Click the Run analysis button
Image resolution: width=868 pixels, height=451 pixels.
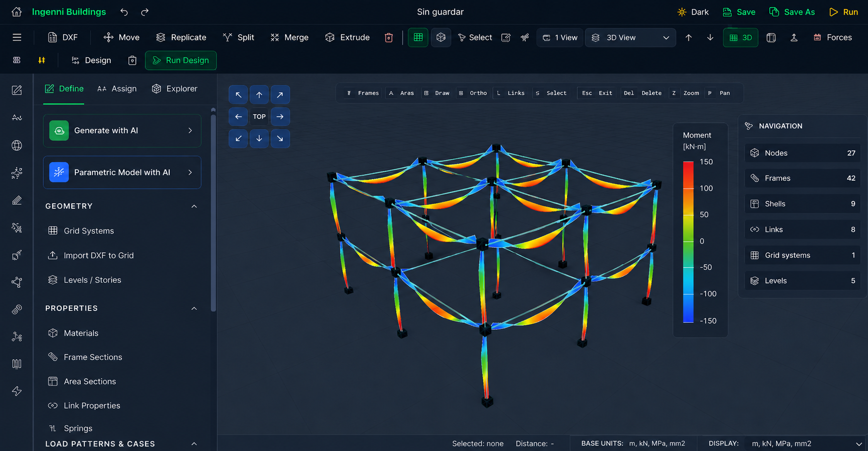click(844, 12)
